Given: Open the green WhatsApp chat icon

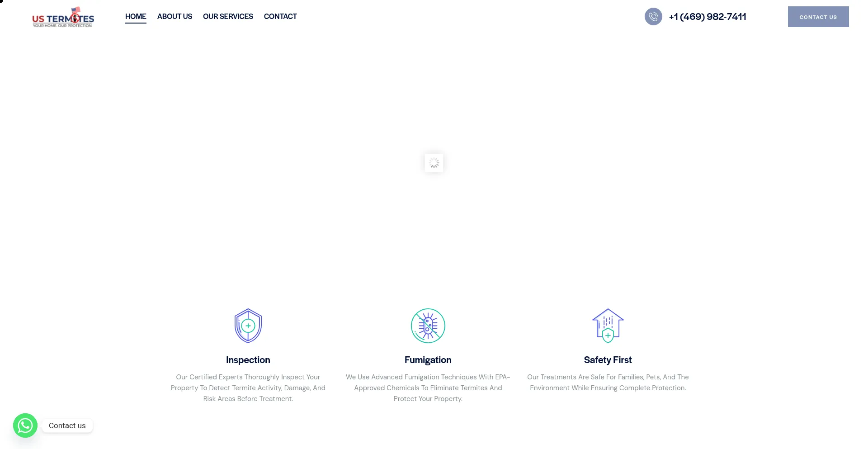Looking at the screenshot, I should [x=25, y=425].
